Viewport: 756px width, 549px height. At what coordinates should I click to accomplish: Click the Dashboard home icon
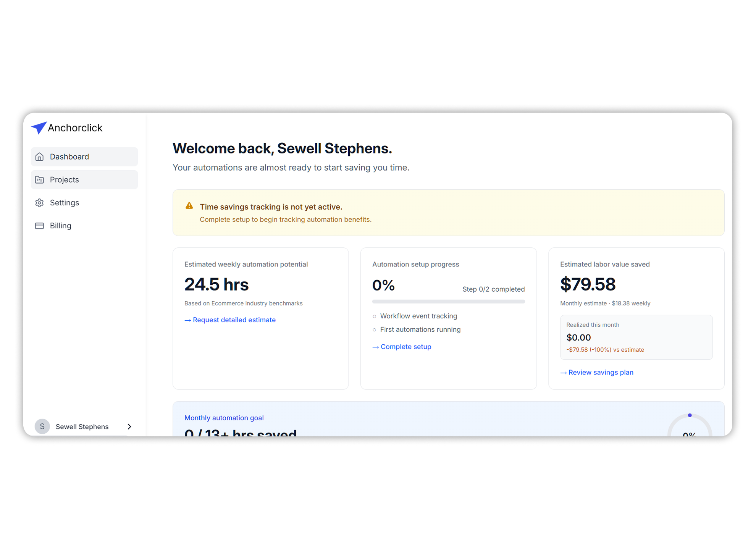click(x=40, y=157)
